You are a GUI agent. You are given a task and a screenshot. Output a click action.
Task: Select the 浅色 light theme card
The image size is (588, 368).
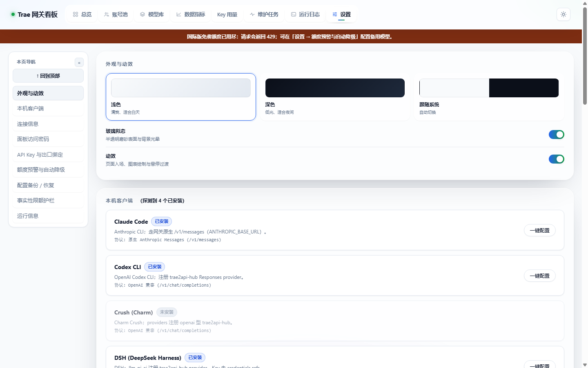click(181, 97)
